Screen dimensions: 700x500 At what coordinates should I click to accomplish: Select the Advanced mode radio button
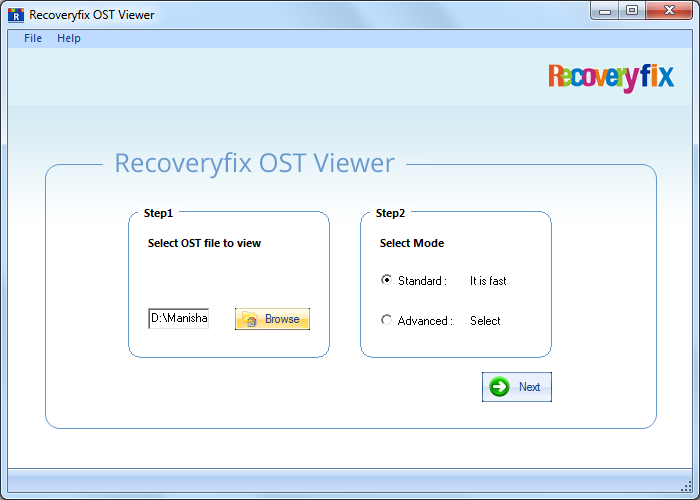[x=386, y=320]
